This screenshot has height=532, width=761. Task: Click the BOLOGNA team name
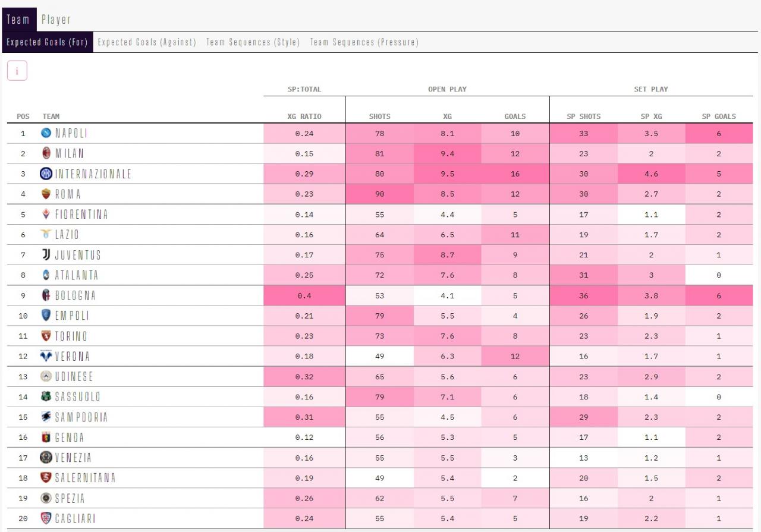click(x=76, y=295)
